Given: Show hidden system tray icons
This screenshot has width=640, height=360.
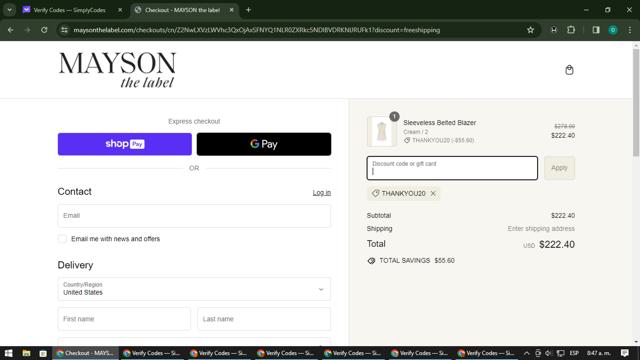Looking at the screenshot, I should point(527,353).
